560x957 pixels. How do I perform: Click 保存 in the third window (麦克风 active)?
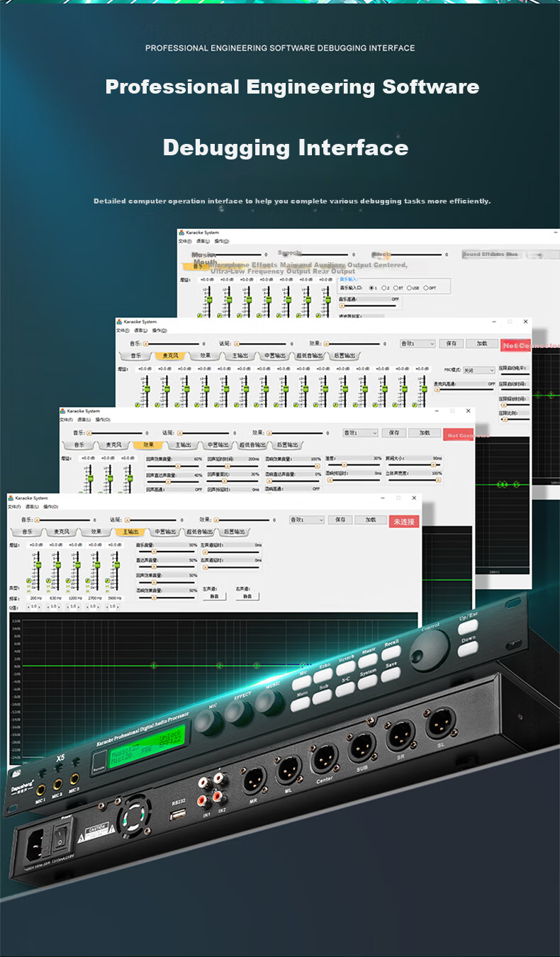[x=452, y=343]
